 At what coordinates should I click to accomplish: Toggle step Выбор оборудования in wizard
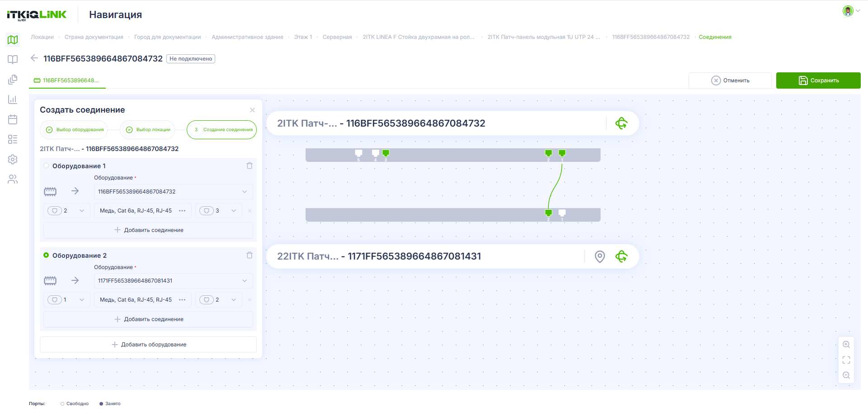coord(74,130)
